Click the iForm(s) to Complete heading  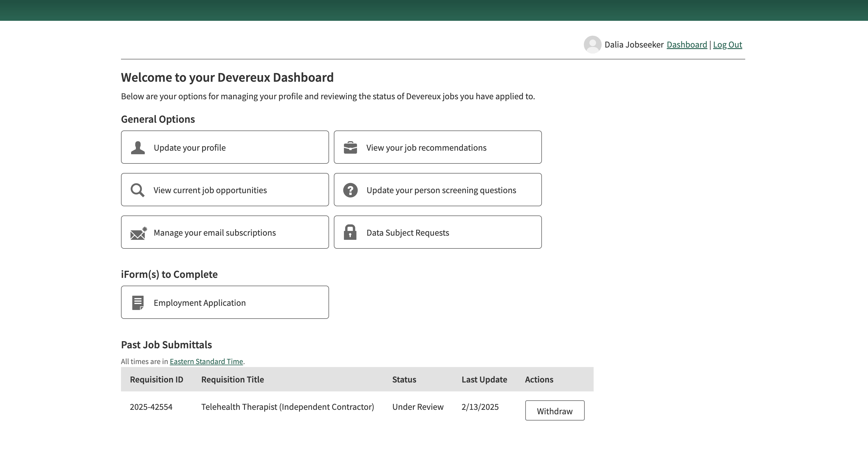pyautogui.click(x=169, y=275)
